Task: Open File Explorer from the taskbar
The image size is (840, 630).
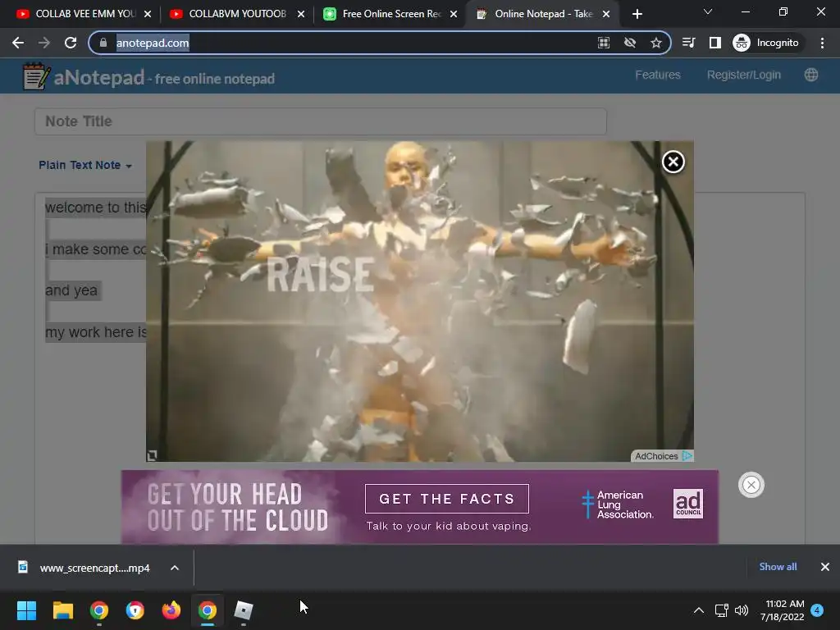Action: tap(62, 610)
